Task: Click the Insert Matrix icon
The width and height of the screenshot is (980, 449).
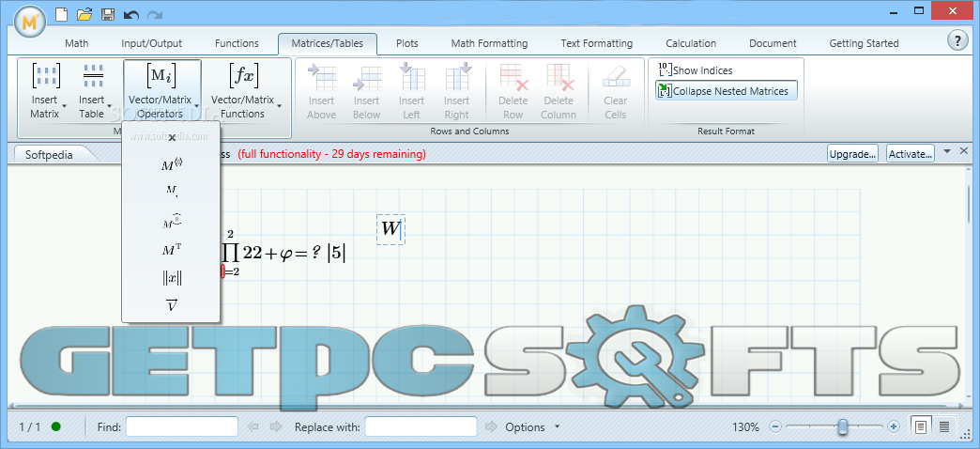Action: [x=45, y=76]
